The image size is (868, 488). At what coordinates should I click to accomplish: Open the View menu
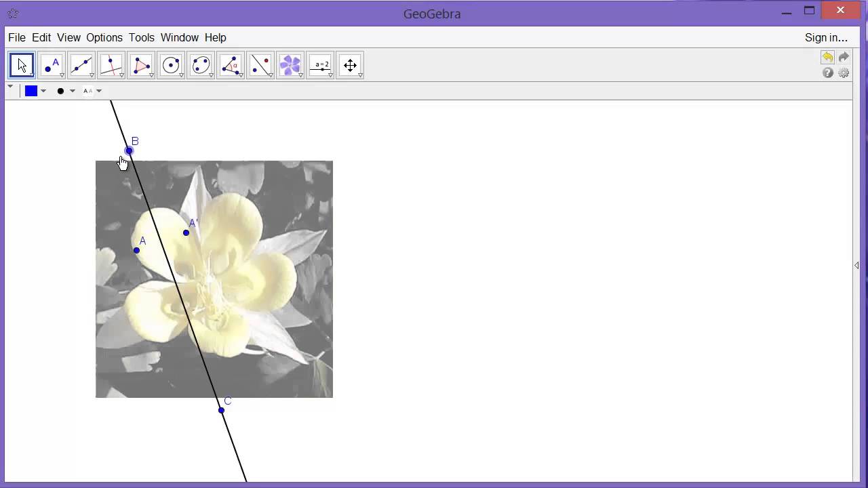coord(68,37)
